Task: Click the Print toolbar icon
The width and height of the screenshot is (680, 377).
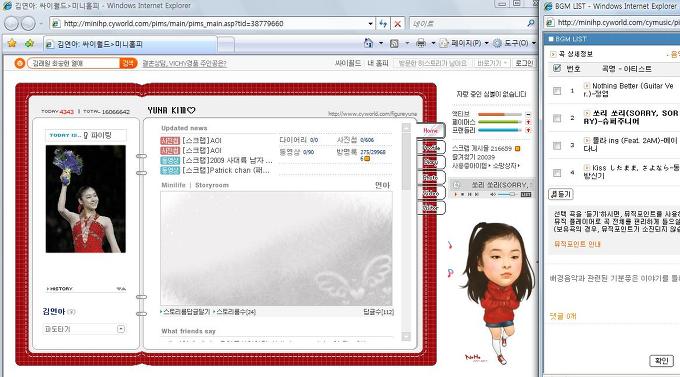Action: pyautogui.click(x=420, y=43)
